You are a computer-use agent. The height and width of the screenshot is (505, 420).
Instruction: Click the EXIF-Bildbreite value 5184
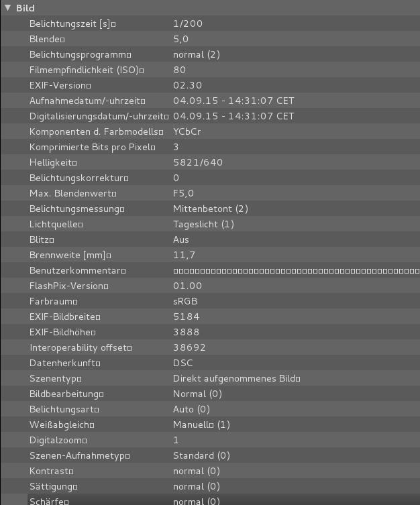point(186,317)
